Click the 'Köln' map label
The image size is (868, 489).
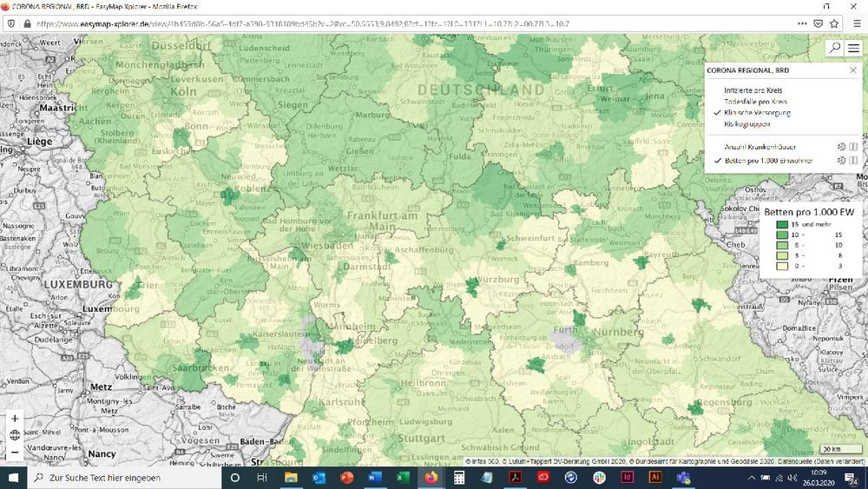[x=183, y=91]
